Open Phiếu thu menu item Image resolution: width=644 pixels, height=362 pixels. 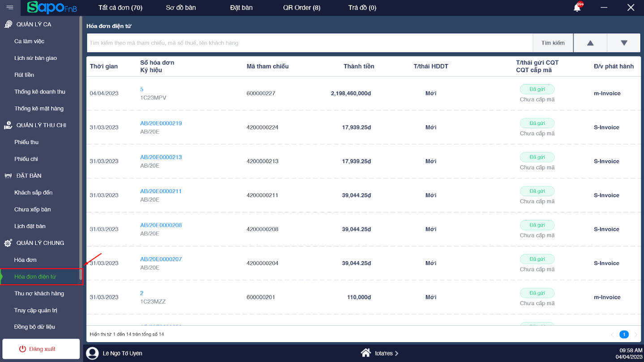tap(26, 142)
